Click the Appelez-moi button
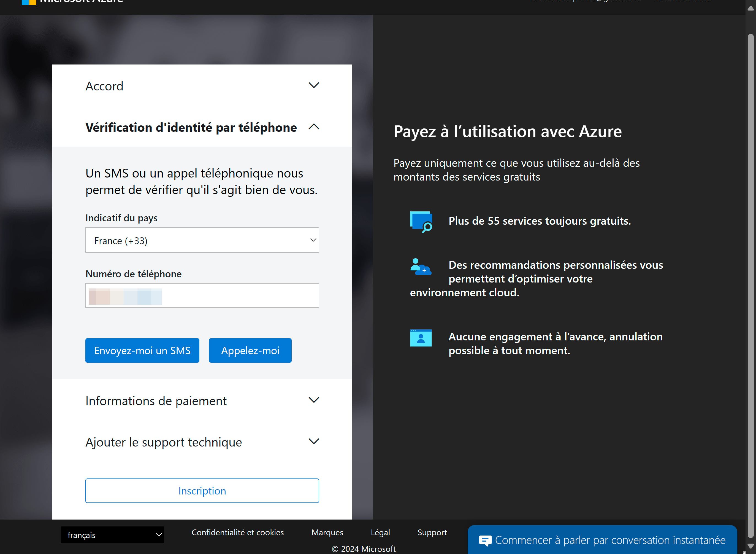Viewport: 756px width, 554px height. coord(250,350)
